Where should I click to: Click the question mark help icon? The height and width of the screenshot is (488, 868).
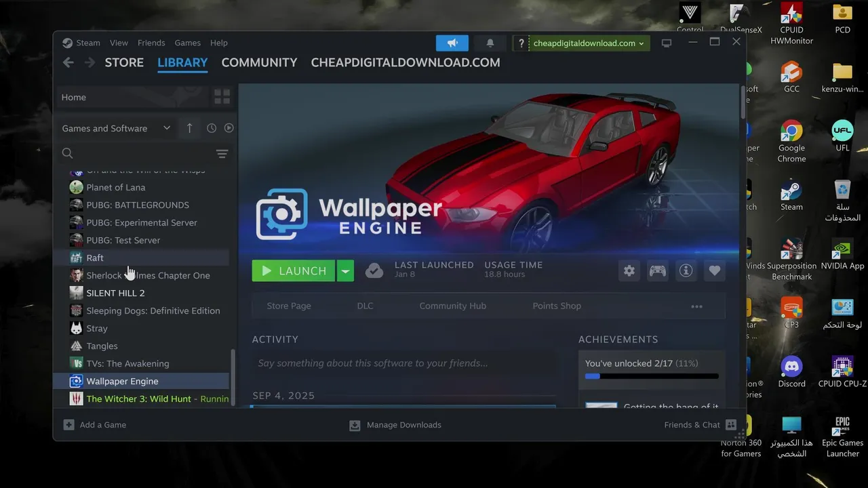tap(521, 43)
